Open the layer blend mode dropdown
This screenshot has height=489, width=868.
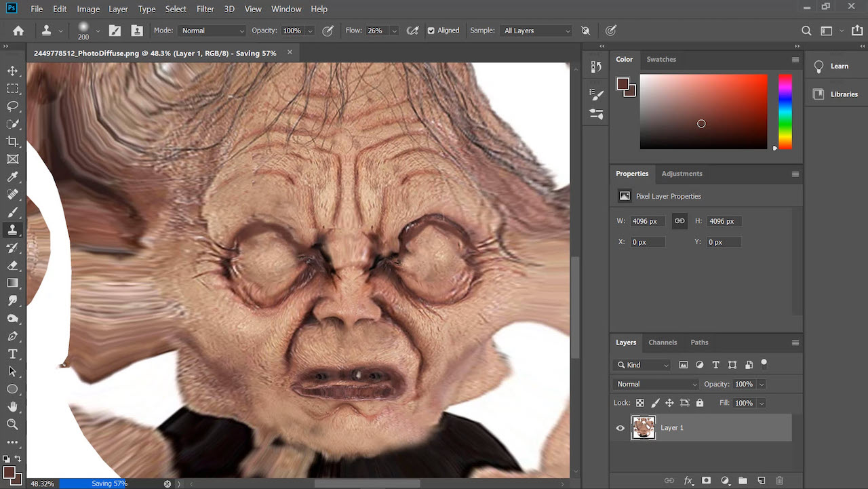(x=656, y=384)
